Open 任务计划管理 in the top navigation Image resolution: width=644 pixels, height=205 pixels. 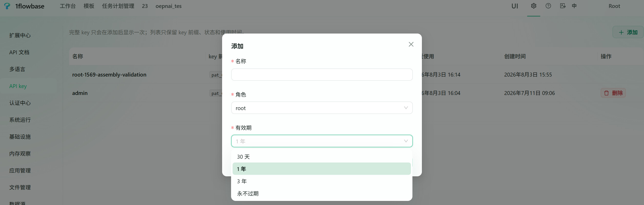[118, 6]
